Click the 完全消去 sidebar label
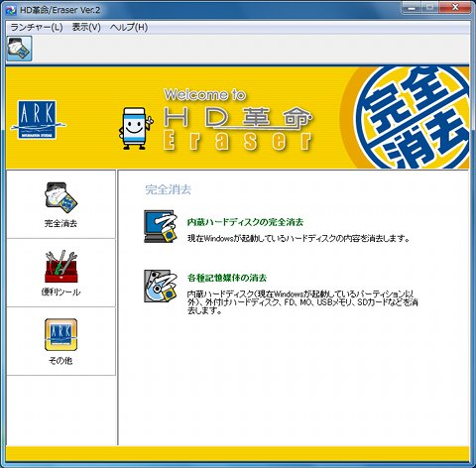This screenshot has height=468, width=476. coord(60,223)
